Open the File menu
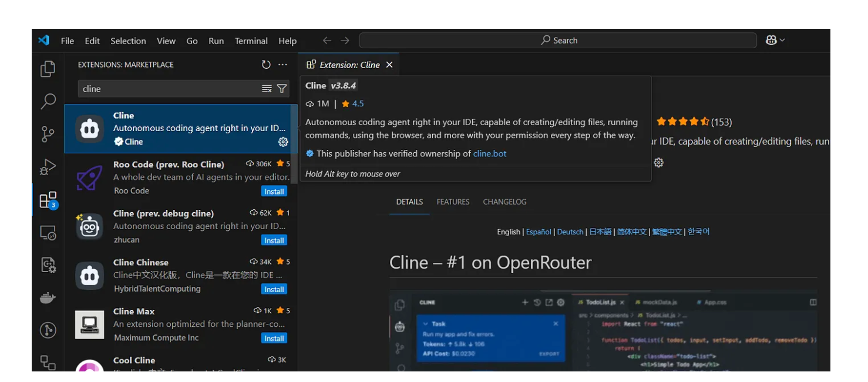The height and width of the screenshot is (382, 868). tap(68, 41)
